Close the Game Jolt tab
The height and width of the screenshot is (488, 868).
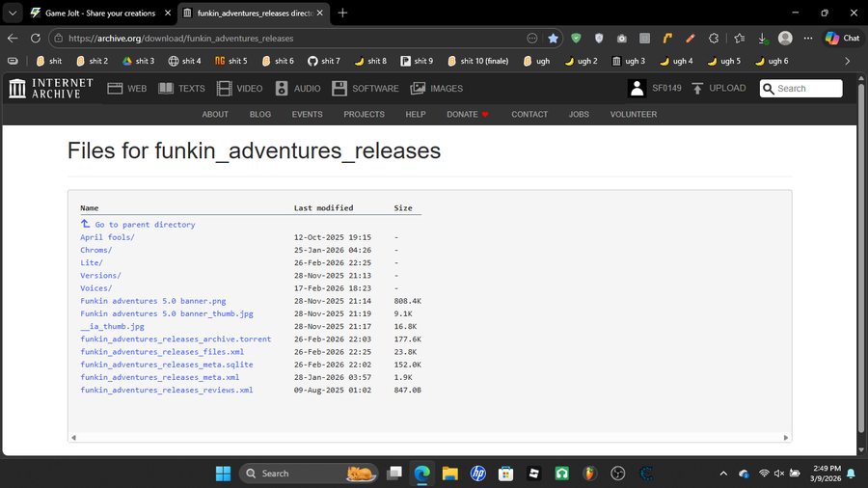click(168, 13)
